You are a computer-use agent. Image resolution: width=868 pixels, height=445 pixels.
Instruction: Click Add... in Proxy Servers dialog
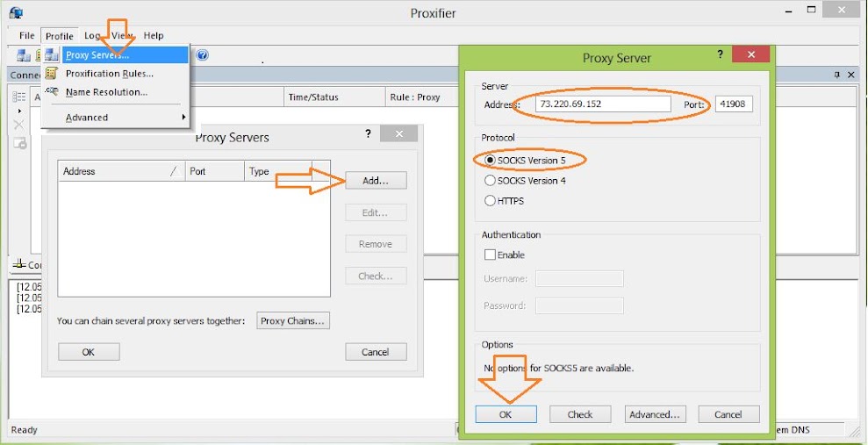click(376, 181)
